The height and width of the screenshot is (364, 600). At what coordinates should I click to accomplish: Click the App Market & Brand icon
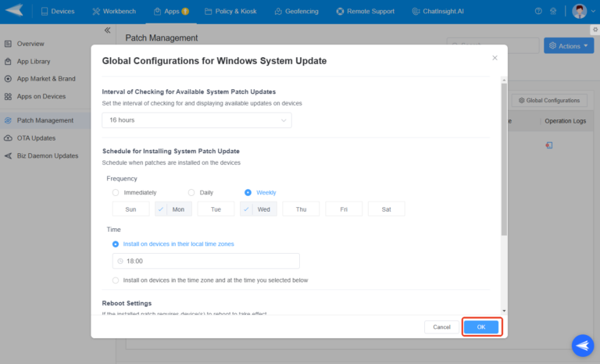[x=8, y=79]
